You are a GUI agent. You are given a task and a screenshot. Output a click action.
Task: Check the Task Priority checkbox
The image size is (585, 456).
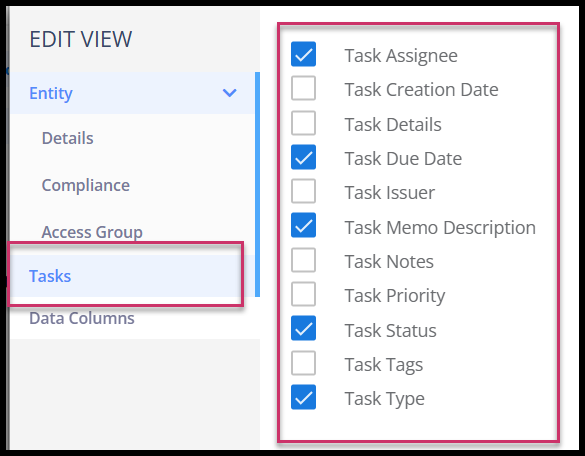(x=303, y=294)
